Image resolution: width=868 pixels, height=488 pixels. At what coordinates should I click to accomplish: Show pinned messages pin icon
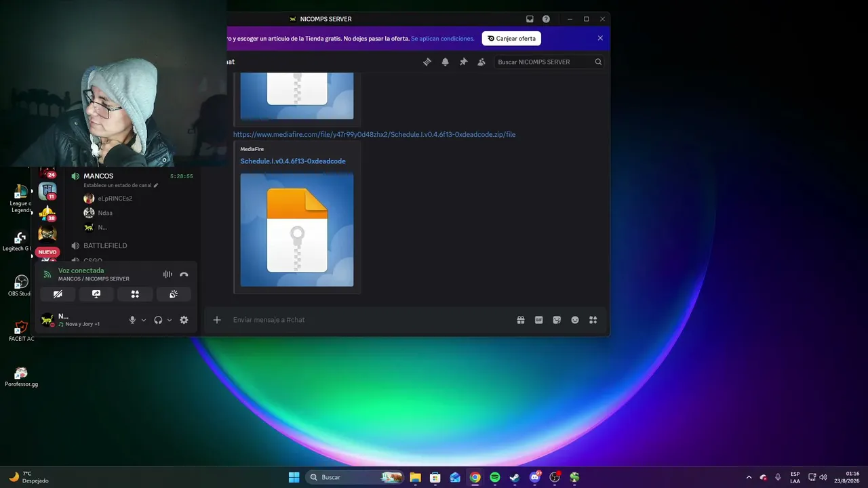click(x=464, y=62)
